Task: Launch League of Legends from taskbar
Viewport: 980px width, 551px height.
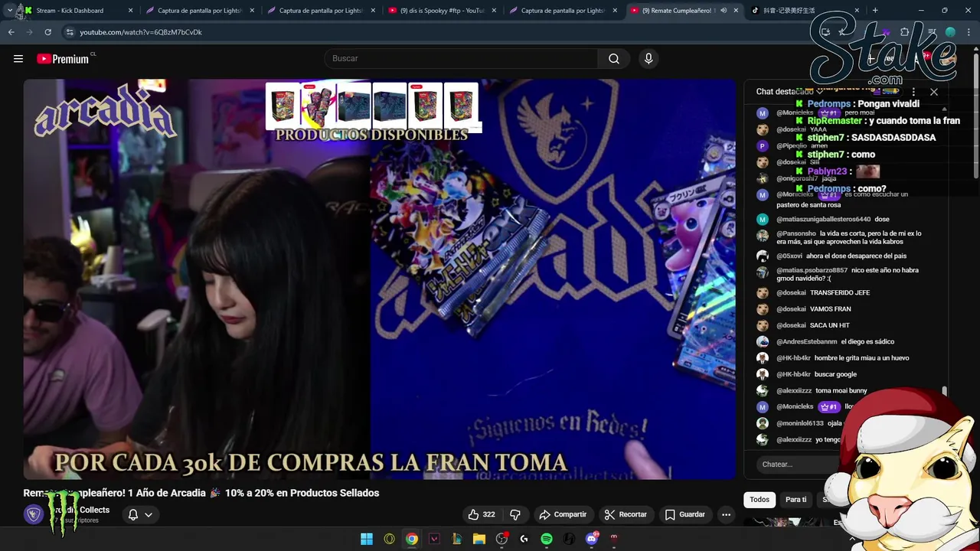Action: (457, 539)
